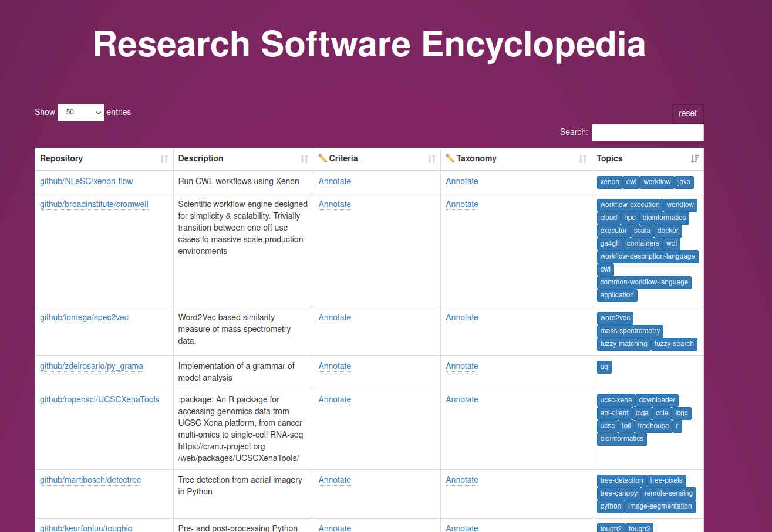
Task: Annotate Criteria for cromwell row
Action: coord(335,204)
